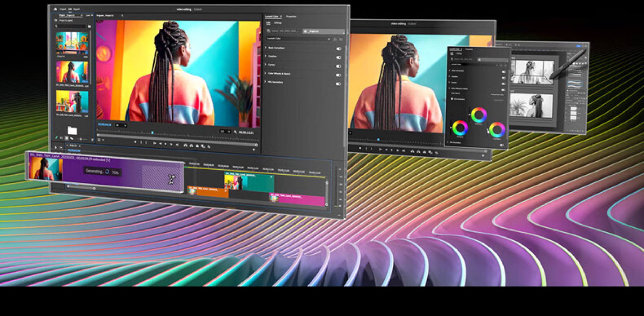Open the Properties panel tab
644x316 pixels.
(291, 16)
